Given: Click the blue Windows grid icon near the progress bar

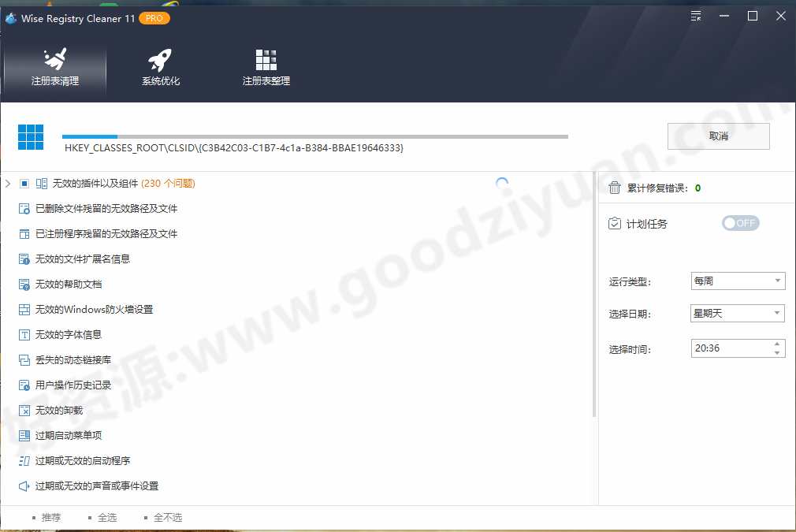Looking at the screenshot, I should (31, 136).
